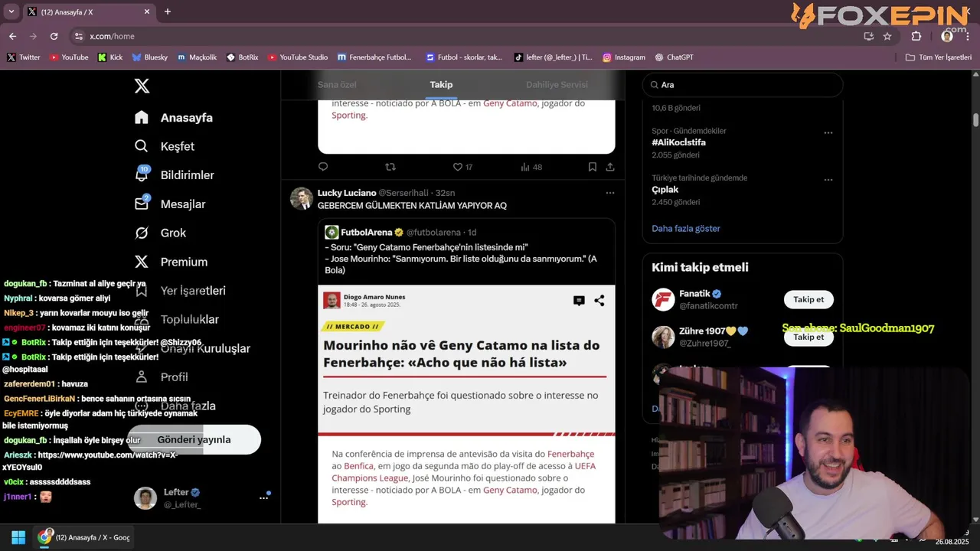Close the Anasayfa / X tab
The width and height of the screenshot is (980, 551).
[148, 11]
